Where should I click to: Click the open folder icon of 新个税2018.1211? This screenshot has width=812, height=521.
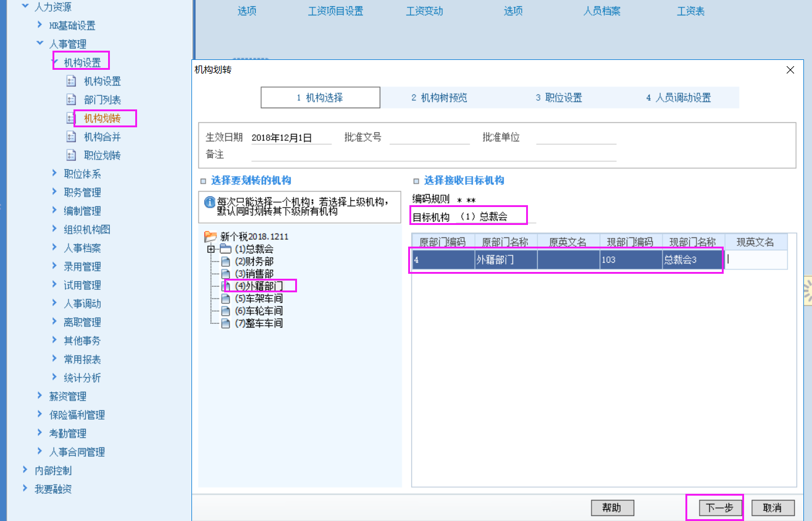coord(210,236)
